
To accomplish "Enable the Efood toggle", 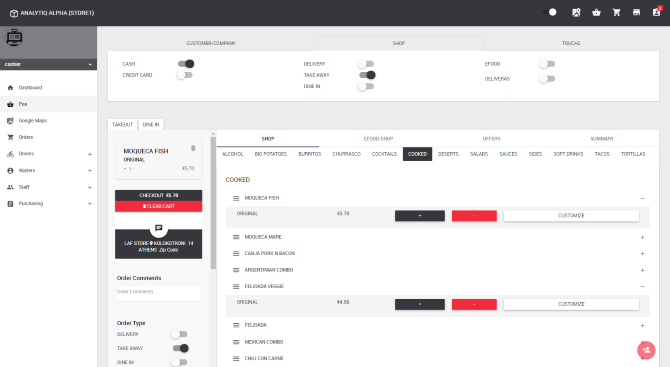I will pos(547,64).
